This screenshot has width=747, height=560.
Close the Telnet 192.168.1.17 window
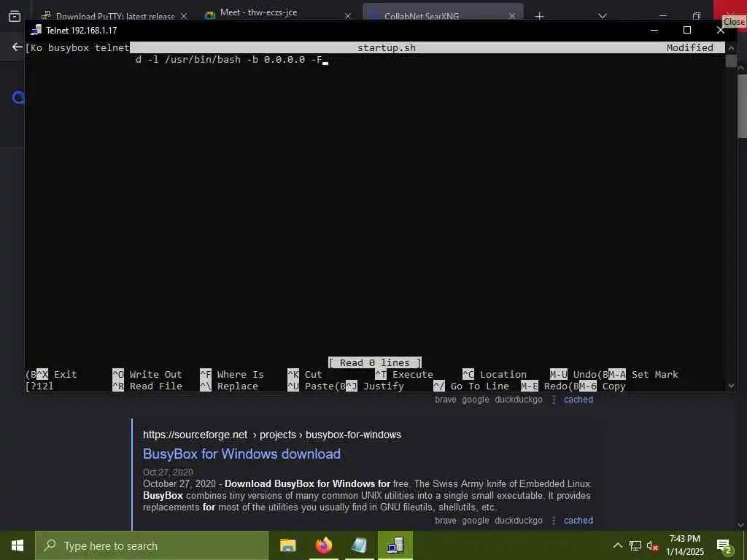[720, 30]
